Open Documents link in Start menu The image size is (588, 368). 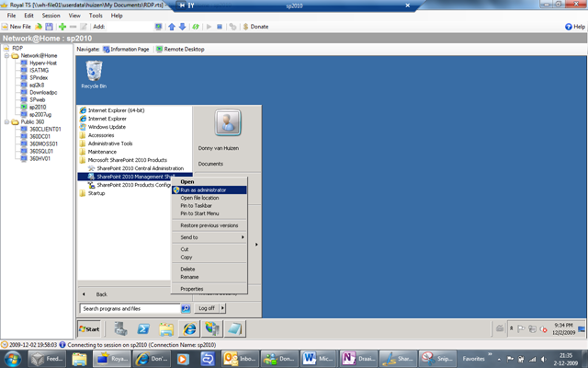pos(210,164)
